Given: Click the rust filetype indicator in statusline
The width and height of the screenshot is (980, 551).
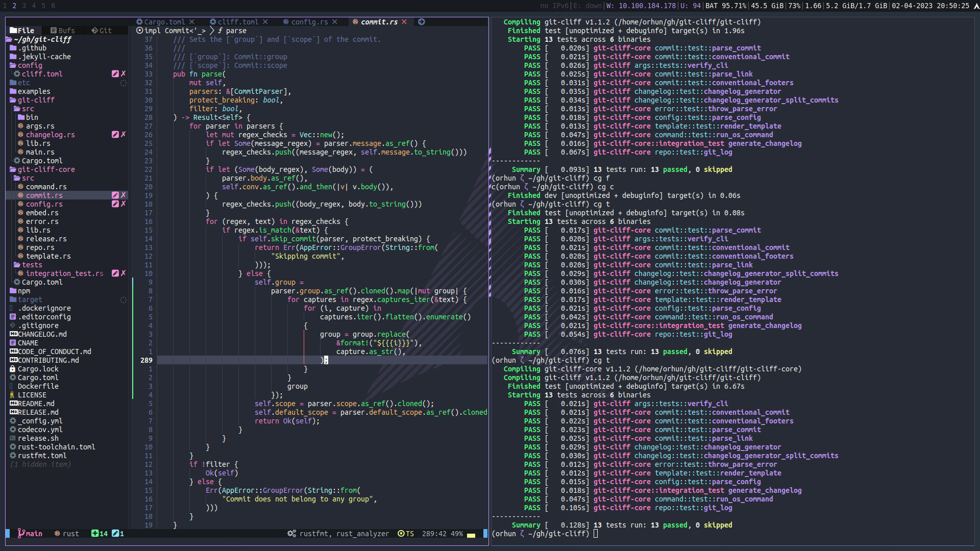Looking at the screenshot, I should point(67,534).
